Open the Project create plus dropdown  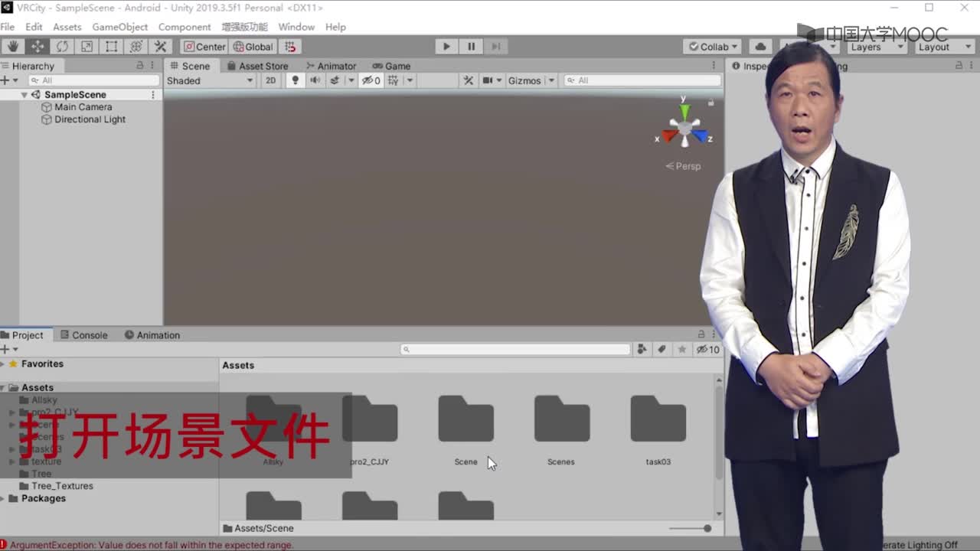tap(9, 349)
